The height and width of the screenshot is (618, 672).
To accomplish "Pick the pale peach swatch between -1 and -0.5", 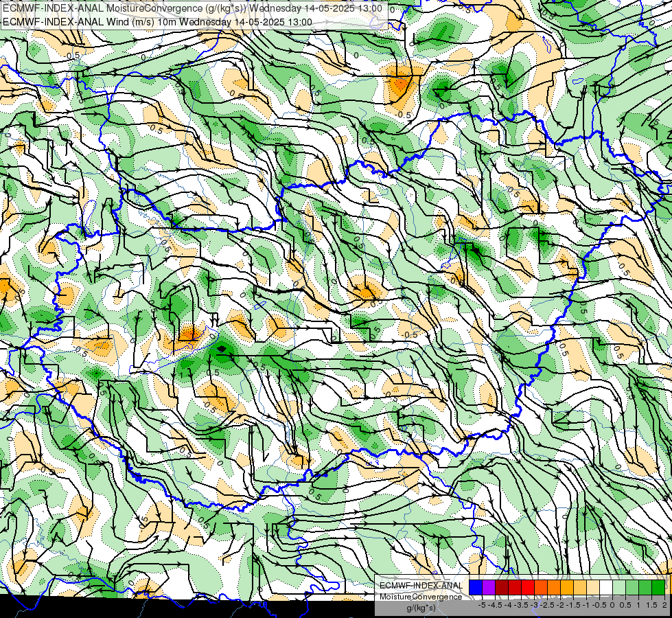I will coord(593,588).
